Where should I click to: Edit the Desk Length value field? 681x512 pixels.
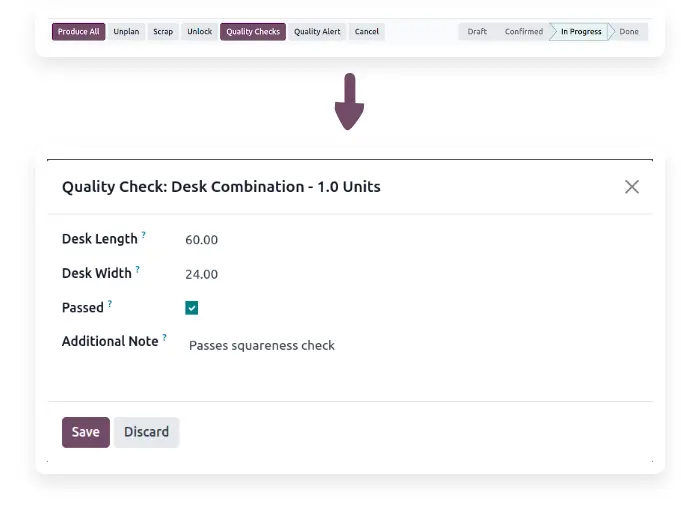click(202, 240)
